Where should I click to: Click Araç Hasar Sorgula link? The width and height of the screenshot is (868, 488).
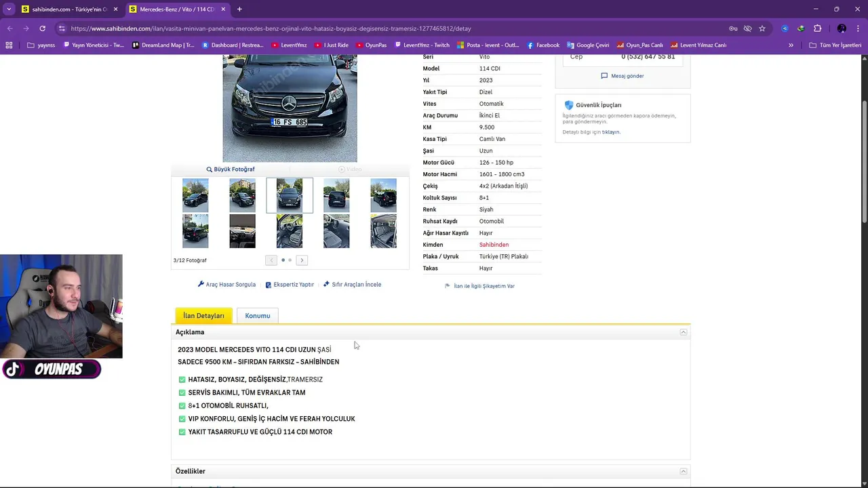[226, 285]
